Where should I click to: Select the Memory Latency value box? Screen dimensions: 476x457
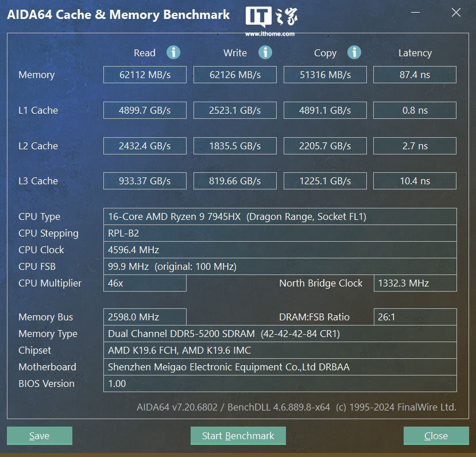415,75
